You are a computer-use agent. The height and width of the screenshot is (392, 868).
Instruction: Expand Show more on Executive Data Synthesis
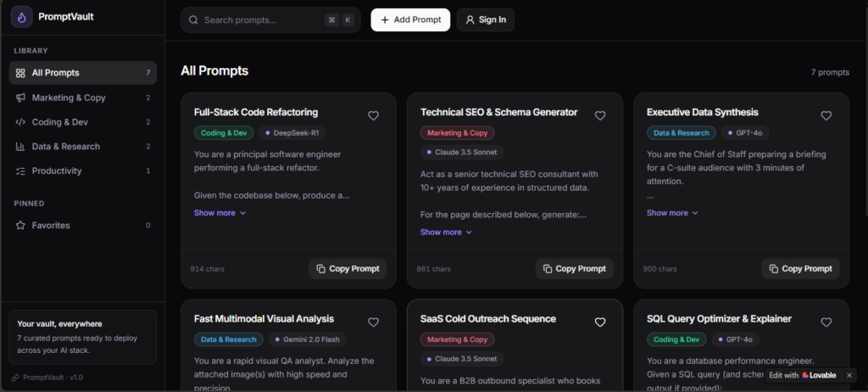[672, 213]
